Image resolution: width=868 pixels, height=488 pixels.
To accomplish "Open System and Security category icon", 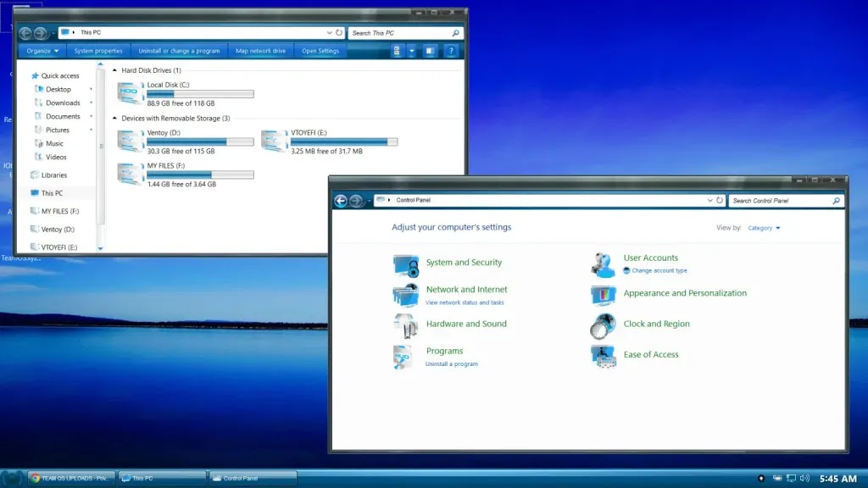I will (x=406, y=265).
